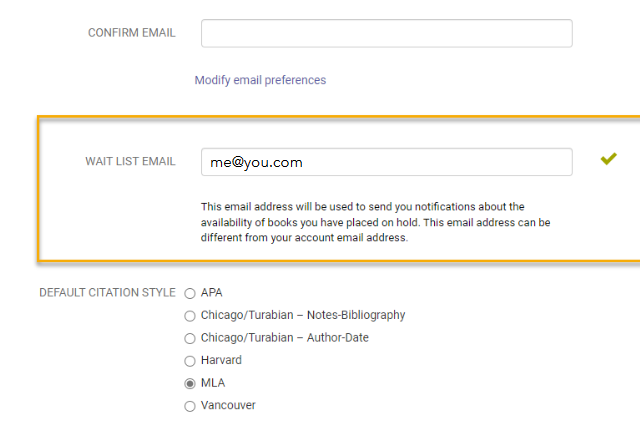
Task: Select the Harvard citation radio button
Action: [190, 361]
